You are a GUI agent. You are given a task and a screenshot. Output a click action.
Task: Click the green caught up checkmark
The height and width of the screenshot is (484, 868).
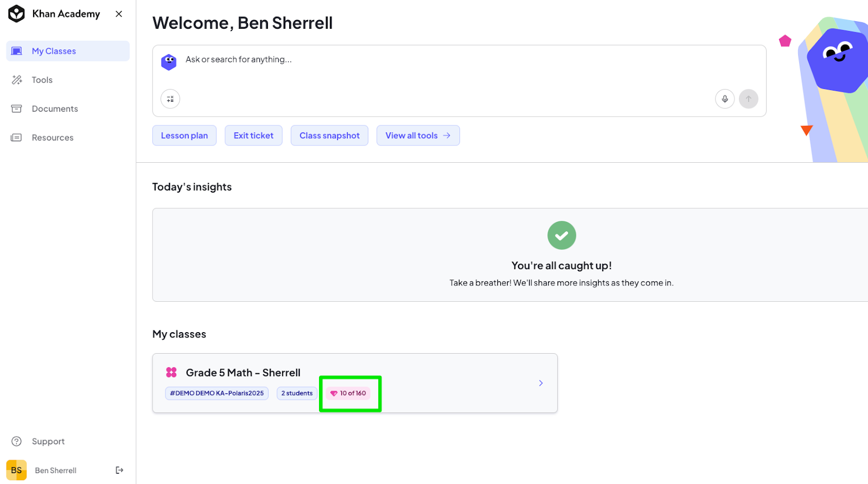click(561, 235)
